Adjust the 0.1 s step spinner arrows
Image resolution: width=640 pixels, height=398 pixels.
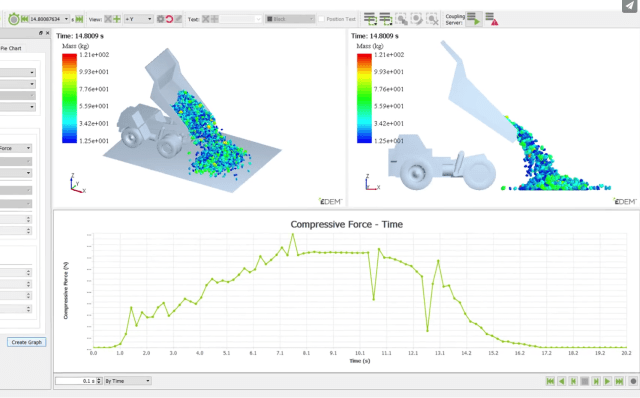(x=99, y=381)
